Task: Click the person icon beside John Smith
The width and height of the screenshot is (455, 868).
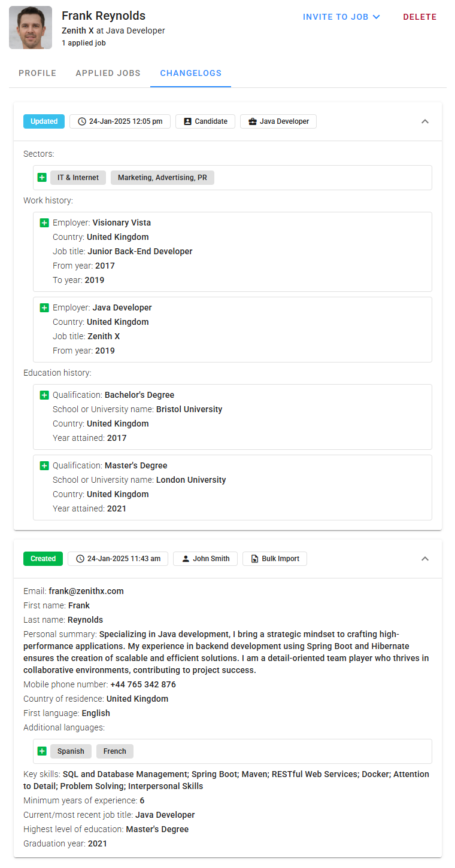Action: coord(186,558)
